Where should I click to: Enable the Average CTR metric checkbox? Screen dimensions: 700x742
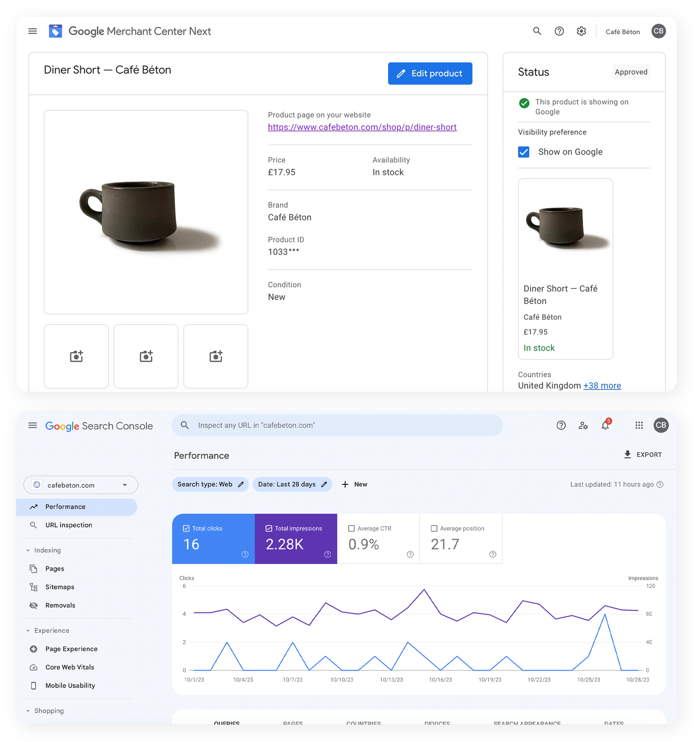pyautogui.click(x=351, y=528)
